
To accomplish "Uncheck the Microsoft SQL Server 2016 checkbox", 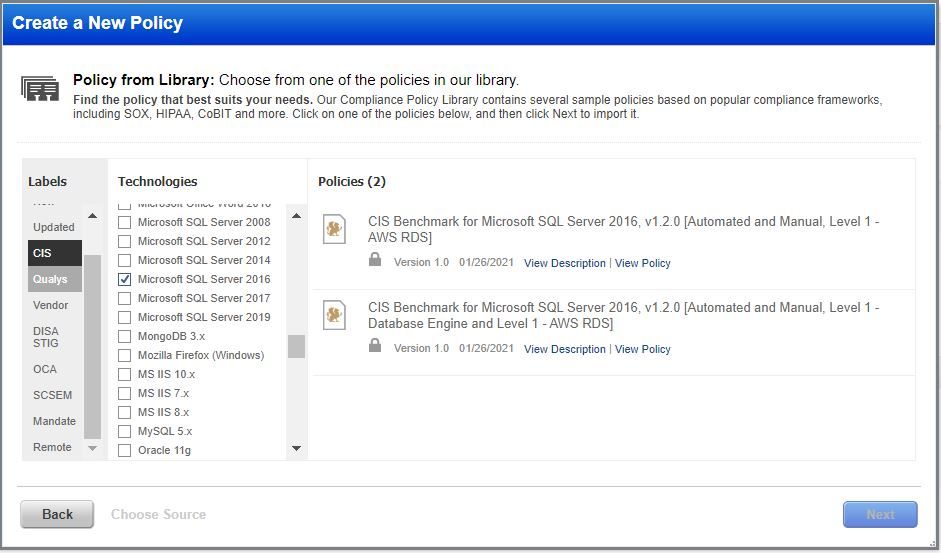I will pyautogui.click(x=124, y=279).
